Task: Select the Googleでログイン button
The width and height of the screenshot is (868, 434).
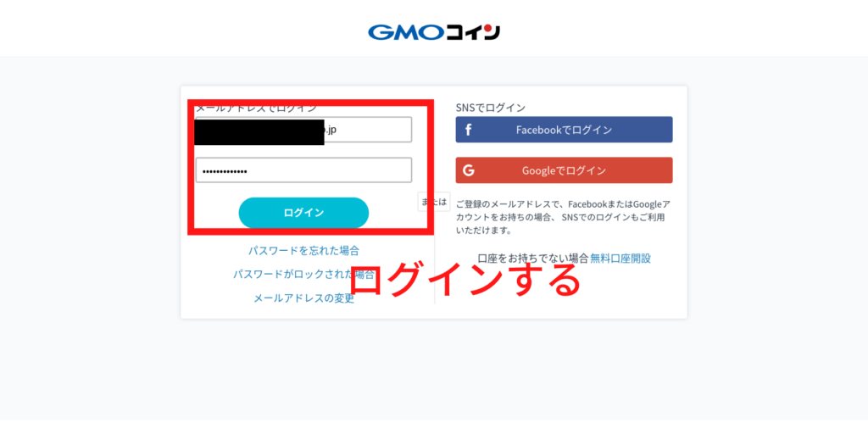Action: [x=564, y=170]
